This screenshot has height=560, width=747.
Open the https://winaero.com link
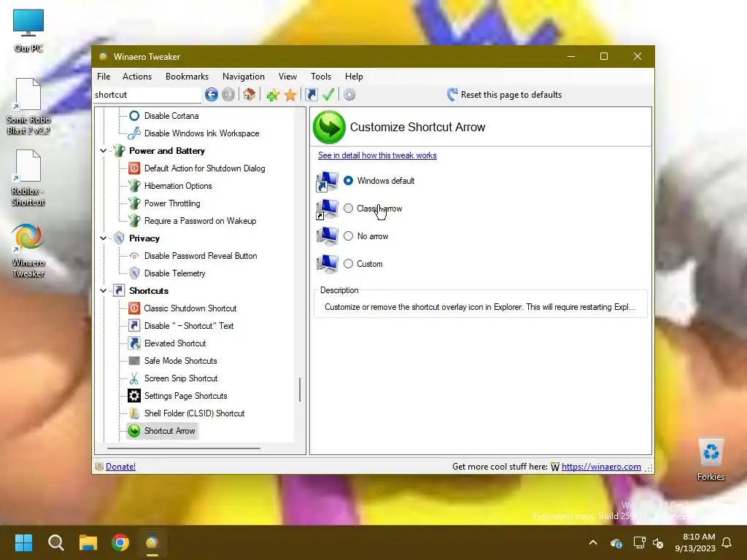(x=601, y=467)
